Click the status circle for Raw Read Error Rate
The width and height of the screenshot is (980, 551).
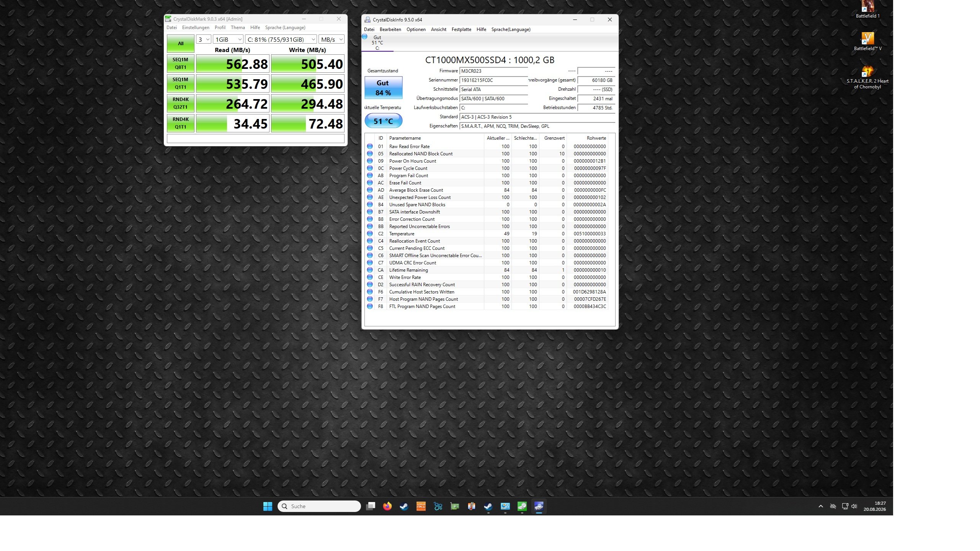coord(370,146)
